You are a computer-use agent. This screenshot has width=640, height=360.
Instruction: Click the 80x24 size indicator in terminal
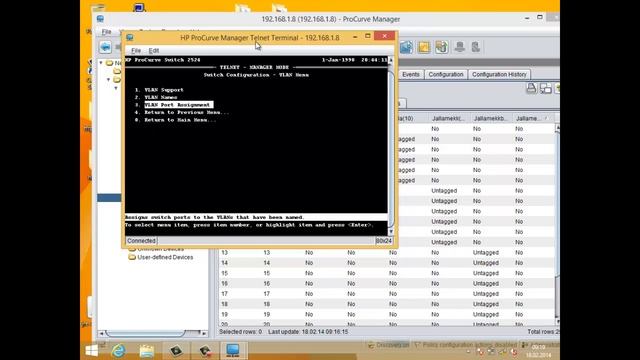[383, 241]
